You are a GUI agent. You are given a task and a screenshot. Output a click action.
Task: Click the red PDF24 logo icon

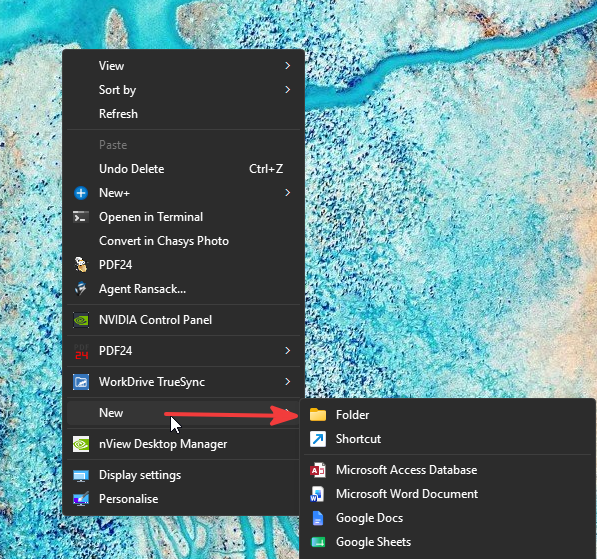tap(81, 351)
